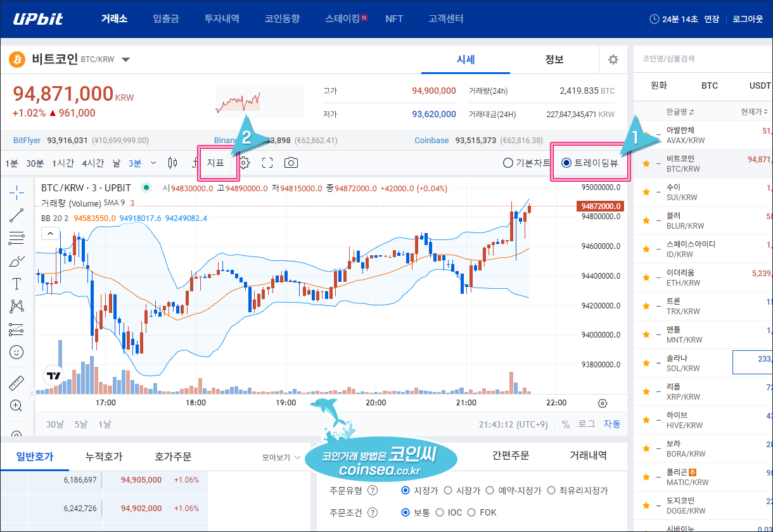Select 예약-지정가 order type
This screenshot has width=773, height=532.
(x=490, y=490)
